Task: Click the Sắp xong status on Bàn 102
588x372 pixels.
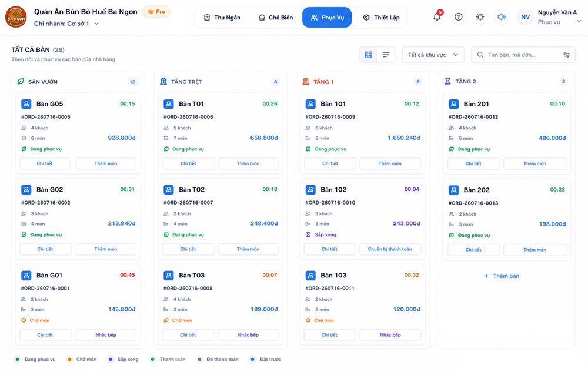Action: 322,235
